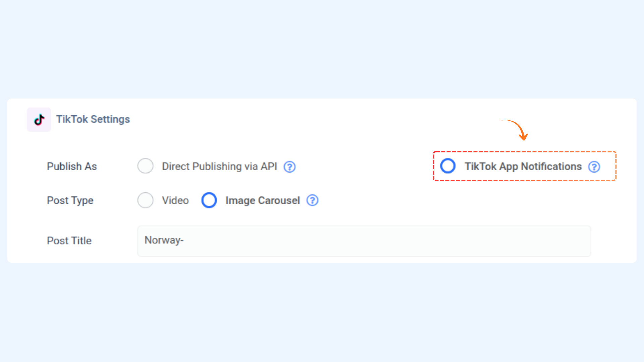
Task: Click the TikTok App Notifications label text
Action: (x=523, y=167)
